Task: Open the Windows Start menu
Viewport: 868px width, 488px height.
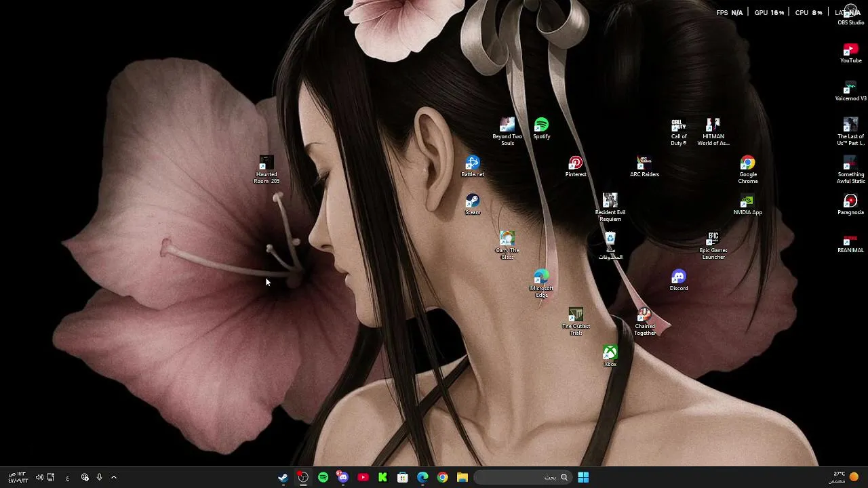Action: pos(583,477)
